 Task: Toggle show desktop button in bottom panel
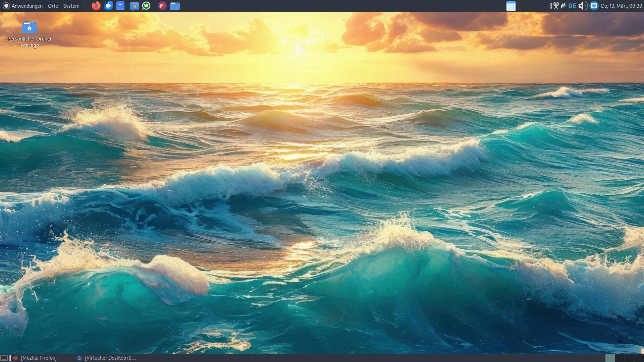[x=4, y=358]
